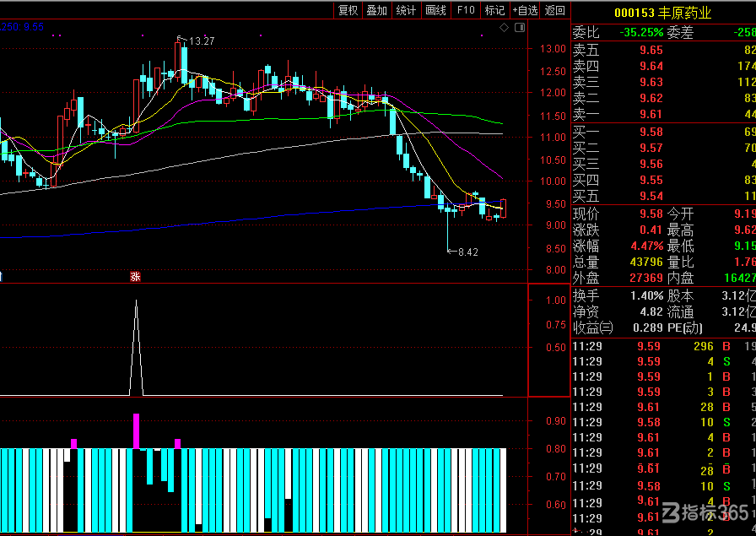Select the 买四 bid price 9.55
This screenshot has height=536, width=756.
click(x=651, y=180)
